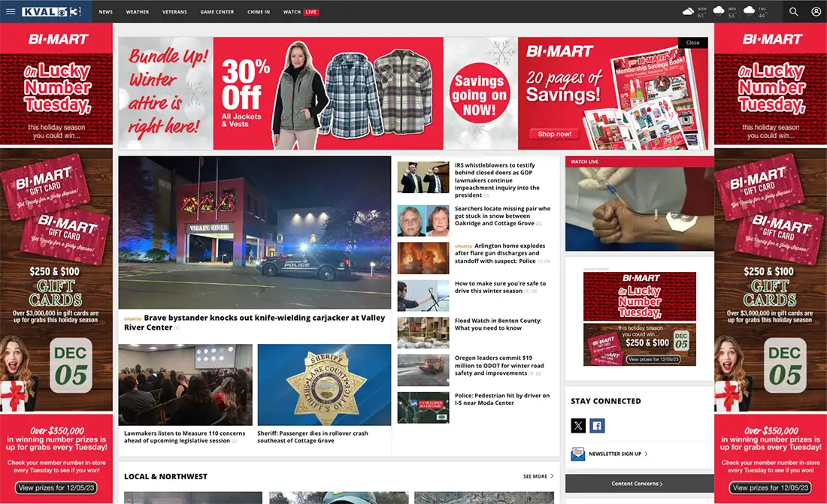Screen dimensions: 827x504
Task: Open the Weather menu item
Action: tap(137, 11)
